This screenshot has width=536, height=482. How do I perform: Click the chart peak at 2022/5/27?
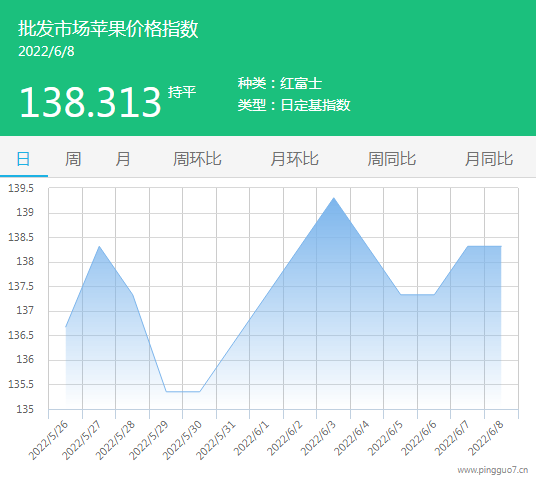point(99,246)
